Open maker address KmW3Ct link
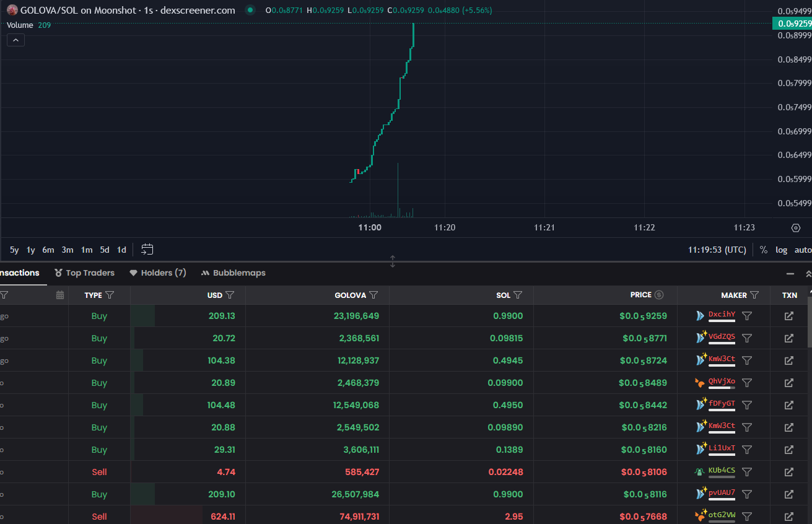Screen dimensions: 812x524 pos(722,359)
